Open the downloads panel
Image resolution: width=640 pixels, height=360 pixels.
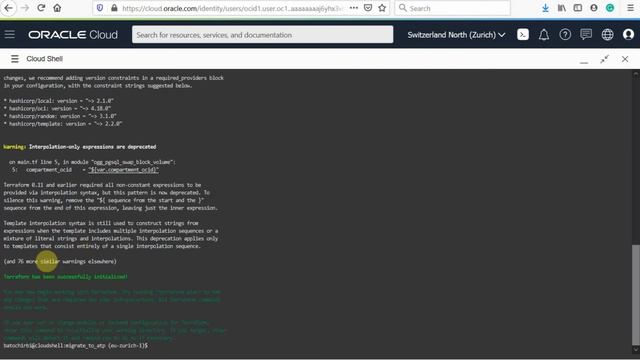tap(545, 8)
